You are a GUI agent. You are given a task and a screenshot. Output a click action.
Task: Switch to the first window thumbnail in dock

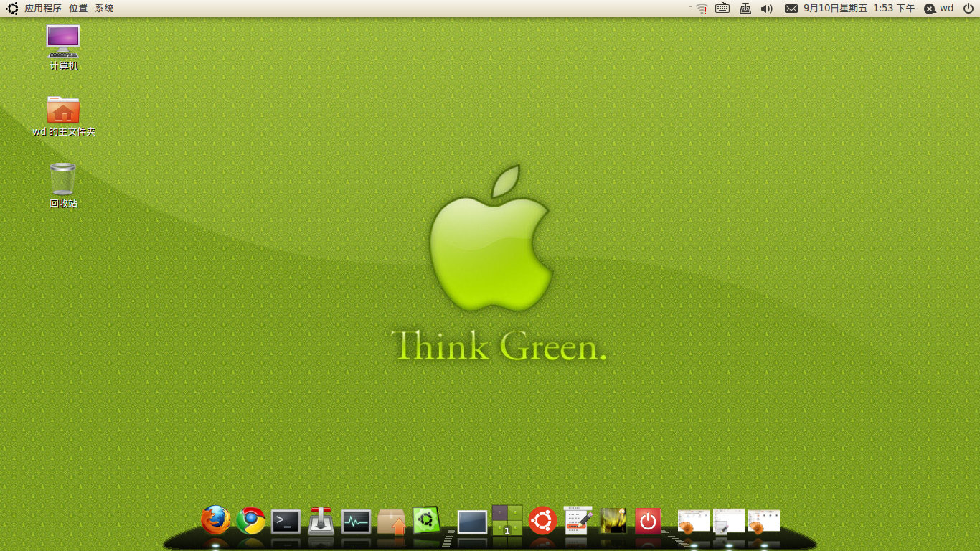click(x=694, y=522)
